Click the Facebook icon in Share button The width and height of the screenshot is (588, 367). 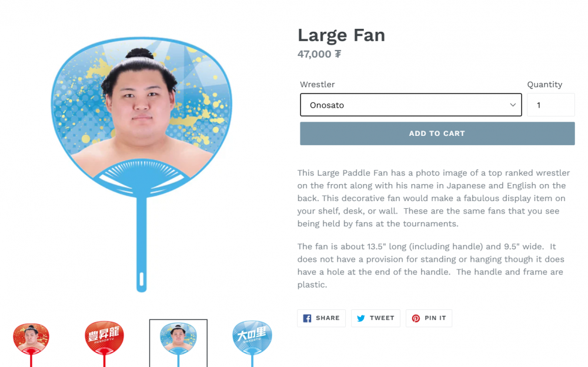click(x=307, y=318)
